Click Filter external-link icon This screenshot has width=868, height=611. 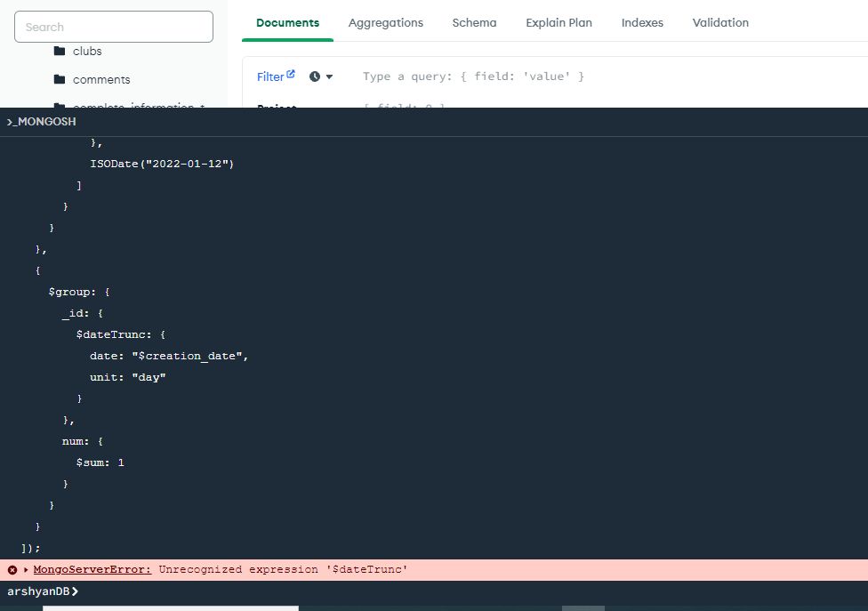[x=291, y=74]
